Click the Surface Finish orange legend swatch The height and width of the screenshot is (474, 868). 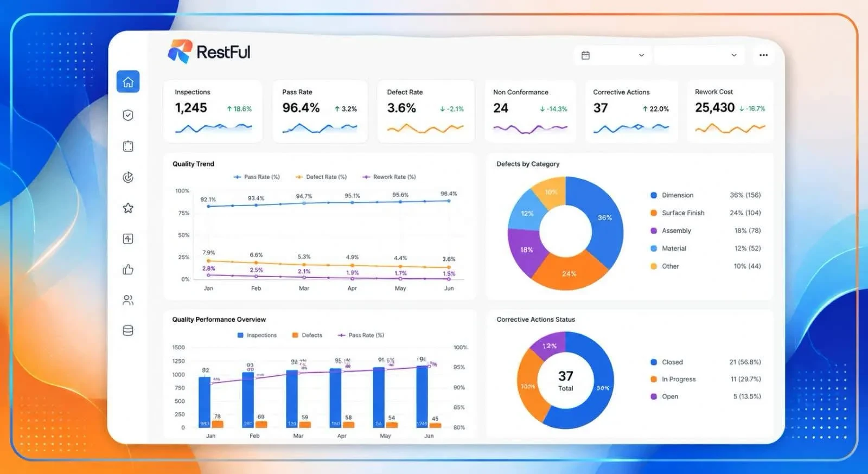click(654, 213)
